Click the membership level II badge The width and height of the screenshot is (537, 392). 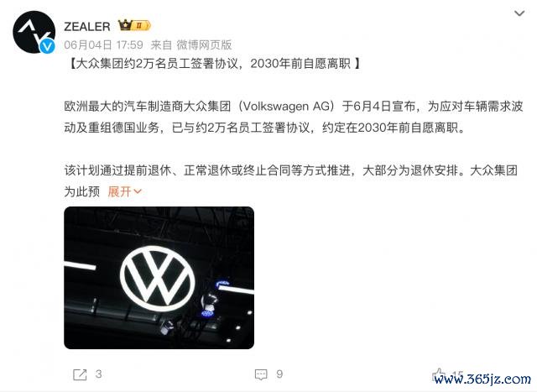point(142,25)
